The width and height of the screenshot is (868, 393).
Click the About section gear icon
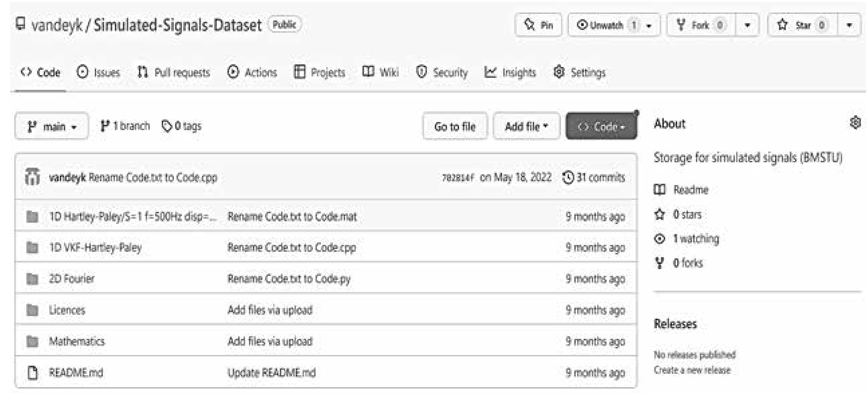click(x=855, y=123)
